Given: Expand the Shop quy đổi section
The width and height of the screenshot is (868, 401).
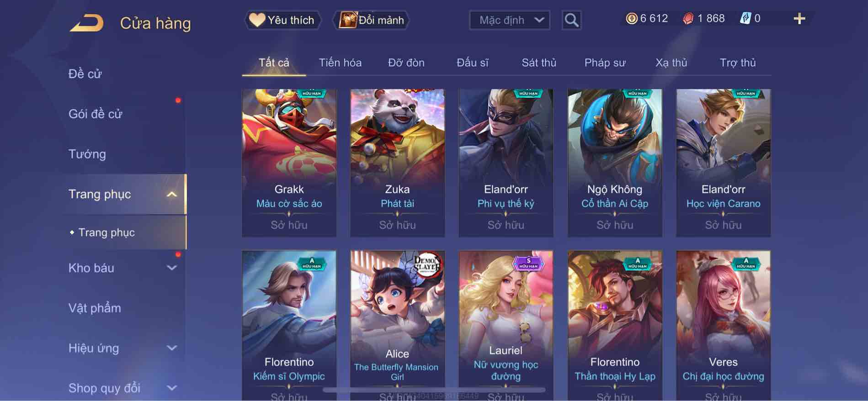Looking at the screenshot, I should (x=171, y=388).
